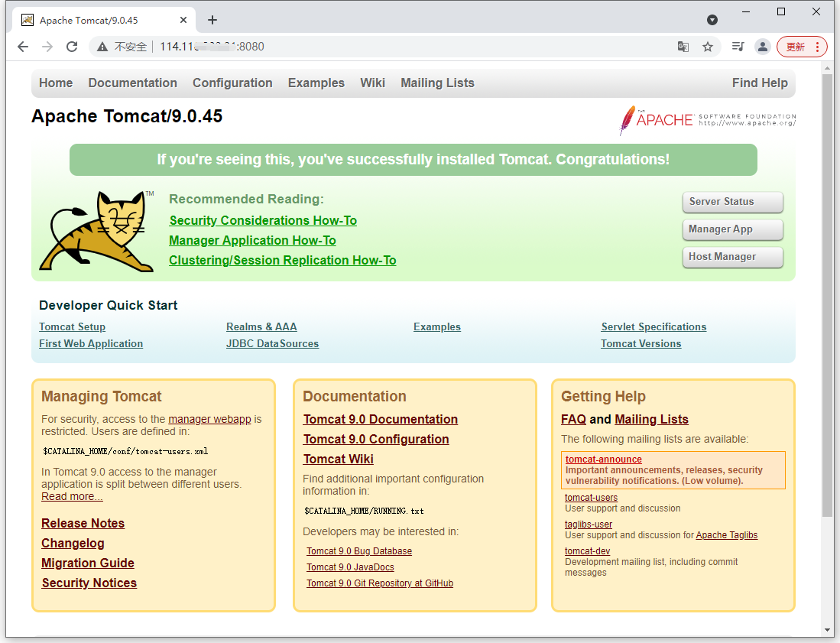Open the Apache Taglibs link
Image resolution: width=840 pixels, height=643 pixels.
(726, 535)
